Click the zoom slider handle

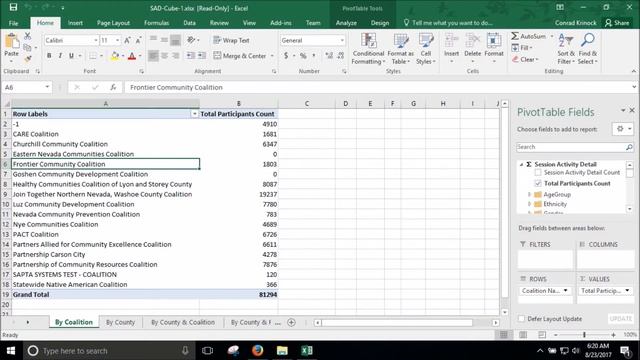584,335
